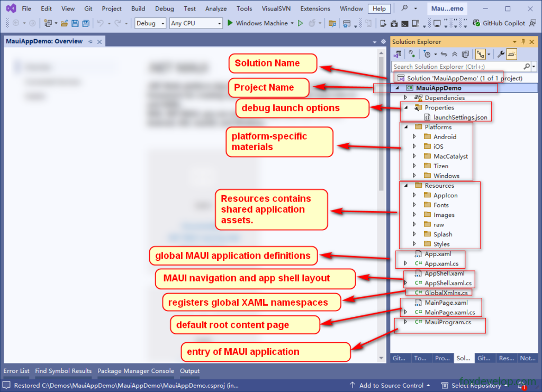The height and width of the screenshot is (392, 542).
Task: Open the VisualSVN menu
Action: (276, 8)
